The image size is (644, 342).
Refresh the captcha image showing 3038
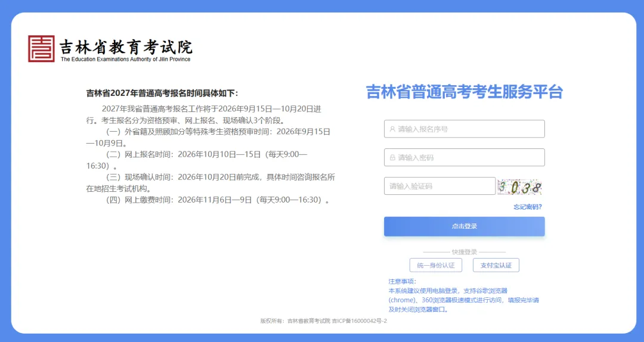click(519, 187)
